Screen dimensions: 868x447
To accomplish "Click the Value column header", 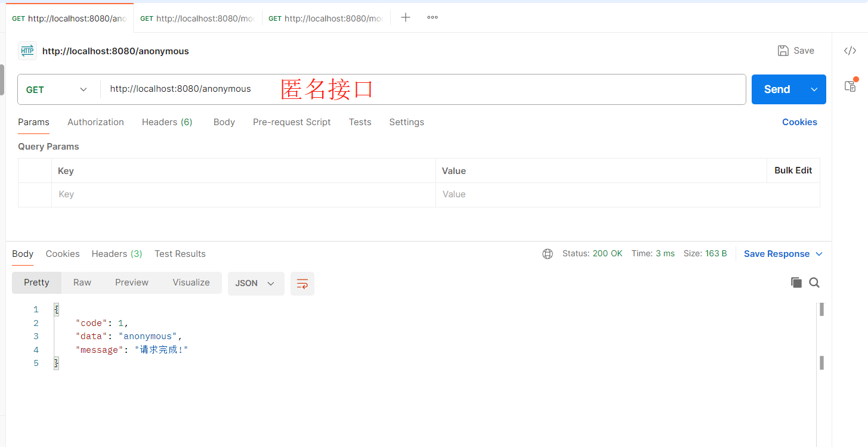I will click(x=454, y=171).
